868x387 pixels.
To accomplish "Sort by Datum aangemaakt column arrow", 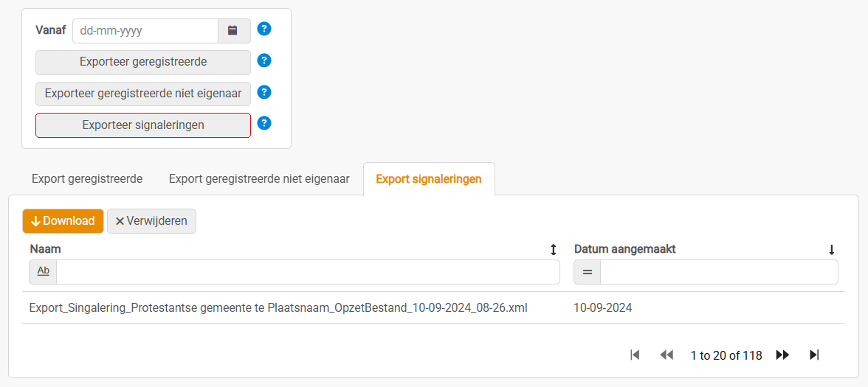I will (x=832, y=250).
